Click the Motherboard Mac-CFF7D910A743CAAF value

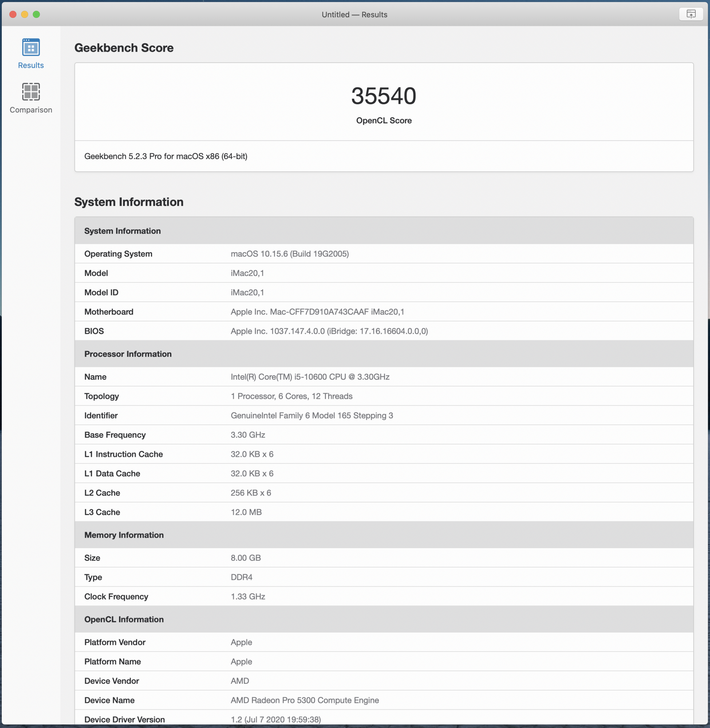coord(317,312)
